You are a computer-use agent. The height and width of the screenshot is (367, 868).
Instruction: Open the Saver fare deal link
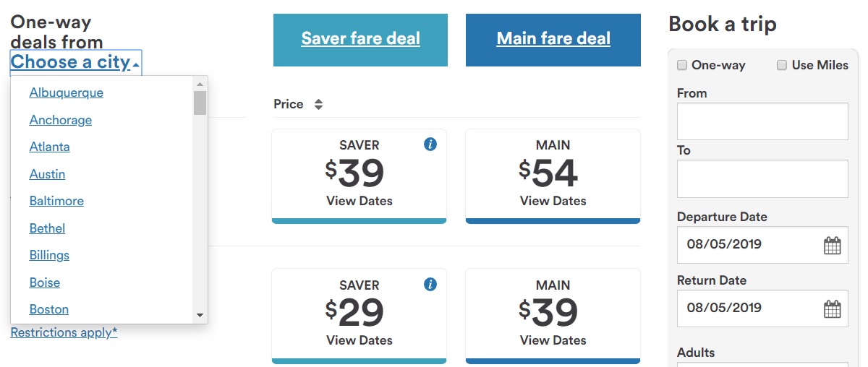(360, 39)
